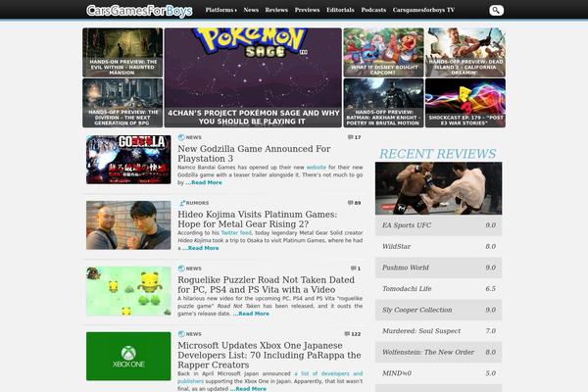Screen dimensions: 588x392
Task: Follow the 'website' link in Godzilla summary
Action: 317,168
